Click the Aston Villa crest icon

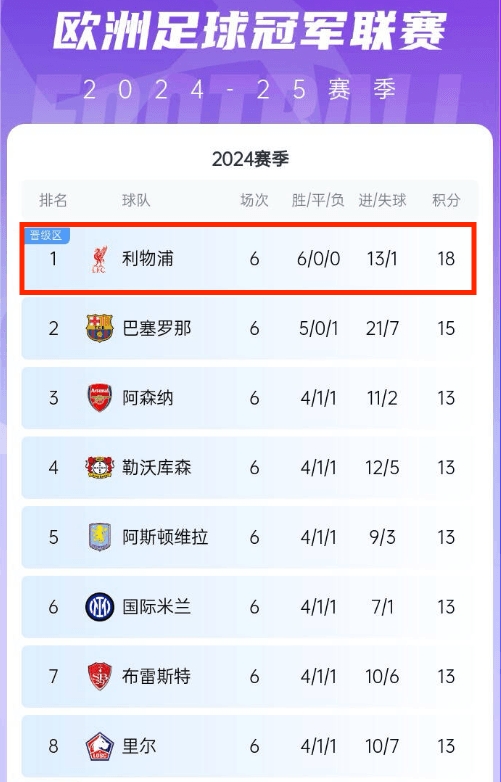coord(99,537)
